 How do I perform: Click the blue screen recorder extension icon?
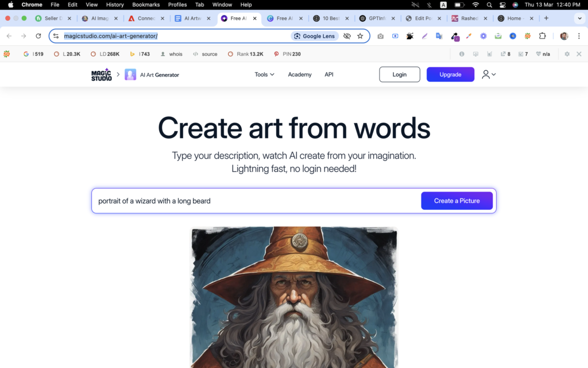[395, 36]
